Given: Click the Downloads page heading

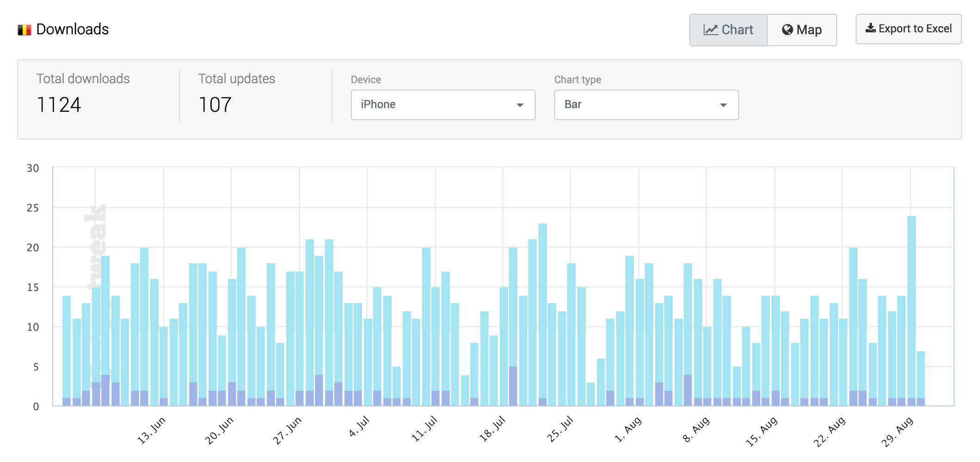Looking at the screenshot, I should (72, 30).
